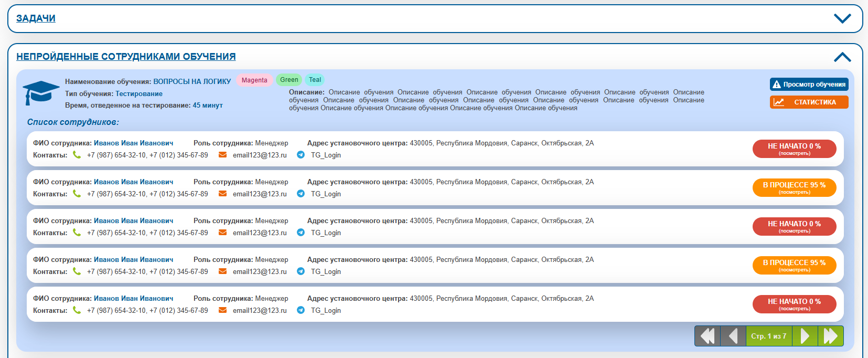Click Telegram icon in first employee row
Image resolution: width=868 pixels, height=358 pixels.
(301, 155)
